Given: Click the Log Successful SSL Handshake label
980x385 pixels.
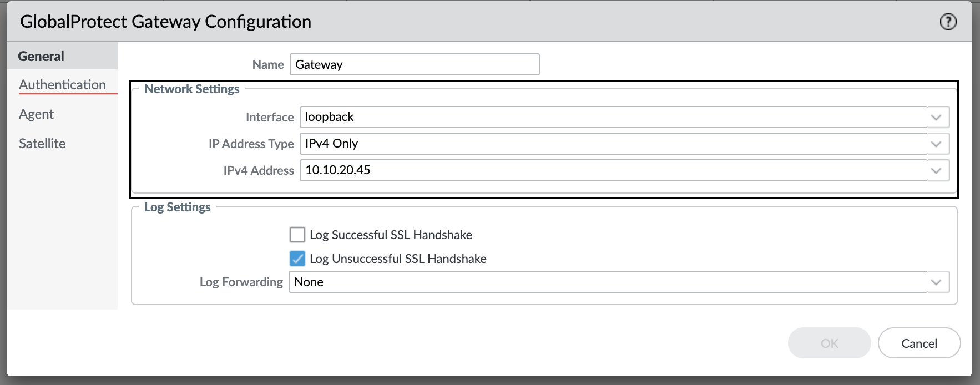Looking at the screenshot, I should coord(391,235).
